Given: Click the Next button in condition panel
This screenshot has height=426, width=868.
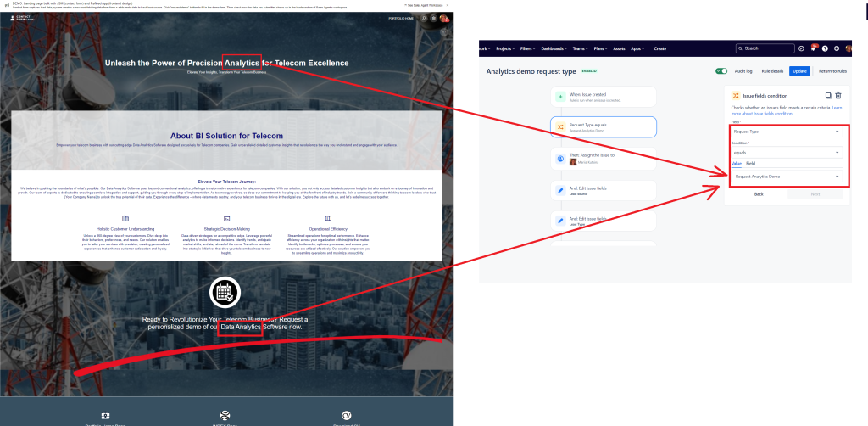Looking at the screenshot, I should pyautogui.click(x=815, y=193).
